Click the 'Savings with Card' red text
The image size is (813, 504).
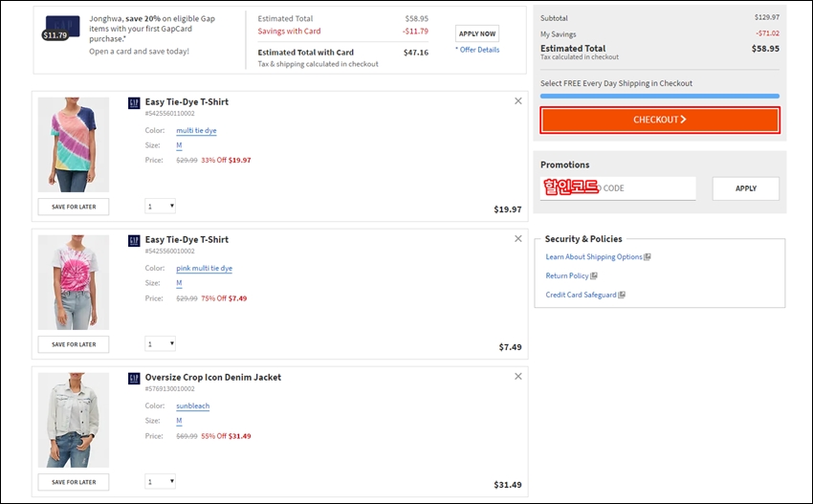click(289, 32)
